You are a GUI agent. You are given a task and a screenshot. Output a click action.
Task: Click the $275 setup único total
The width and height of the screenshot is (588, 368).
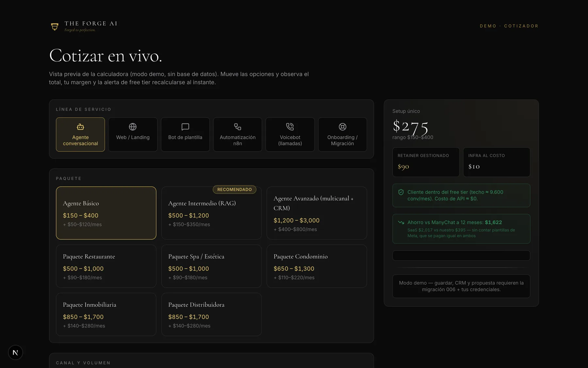point(410,126)
